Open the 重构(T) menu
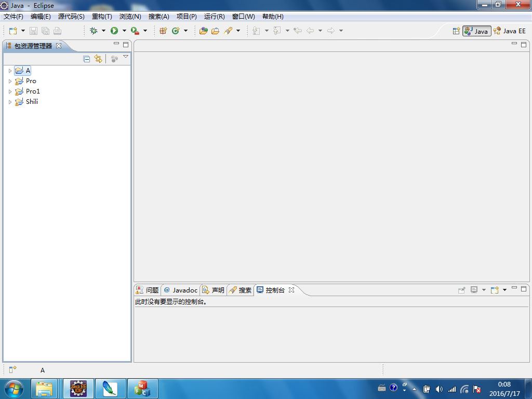The image size is (532, 399). (102, 16)
